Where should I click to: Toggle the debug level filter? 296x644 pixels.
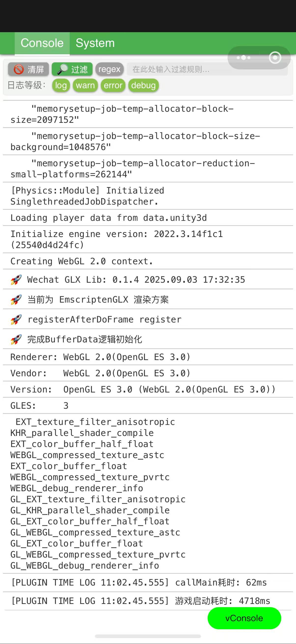click(143, 85)
